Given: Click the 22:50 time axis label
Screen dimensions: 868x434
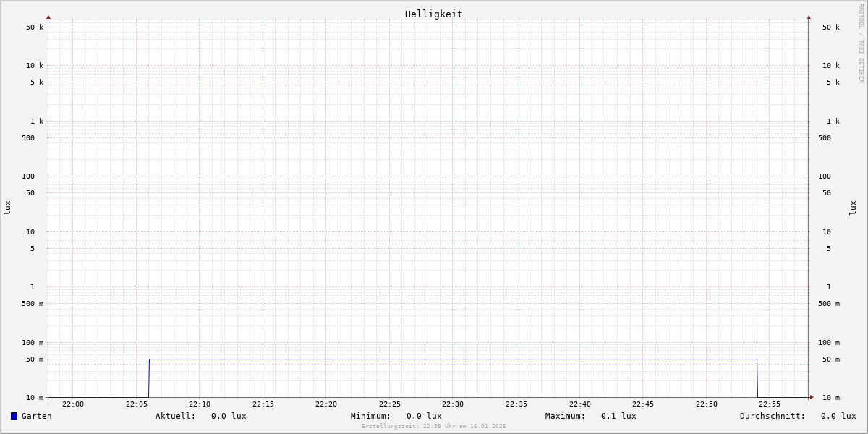Looking at the screenshot, I should click(x=707, y=404).
